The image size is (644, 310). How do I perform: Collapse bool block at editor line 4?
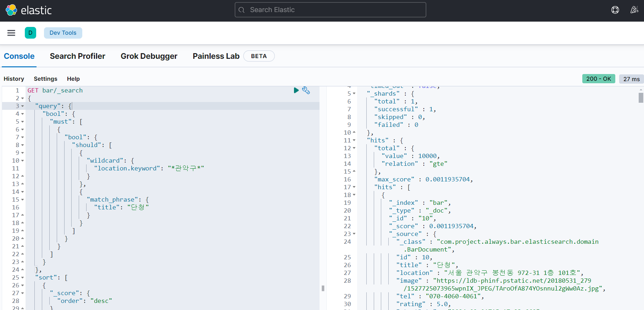coord(23,114)
